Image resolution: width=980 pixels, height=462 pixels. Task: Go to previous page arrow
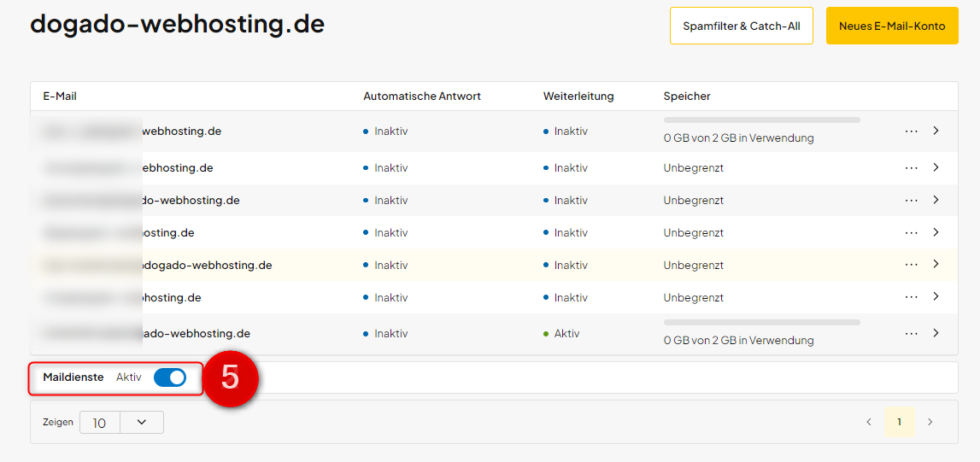pos(869,422)
